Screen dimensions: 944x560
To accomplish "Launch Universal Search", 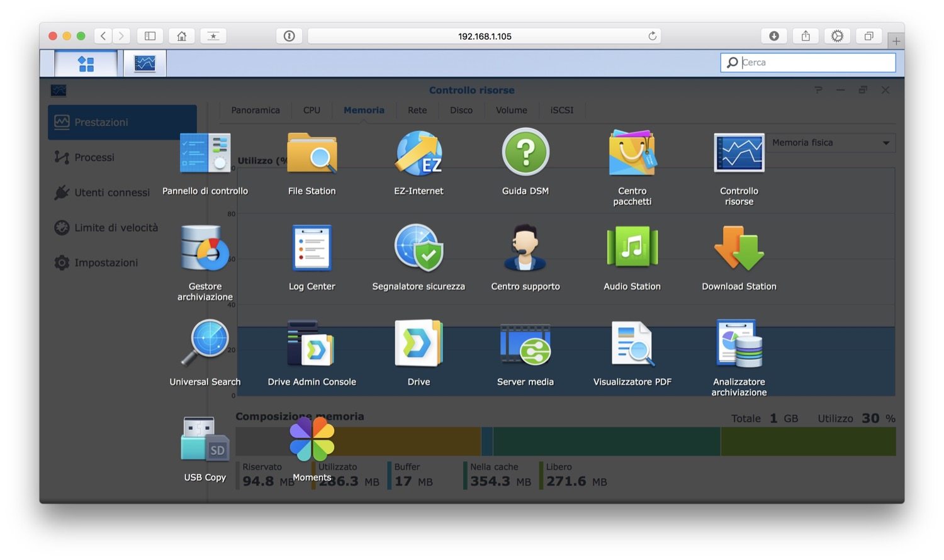I will pyautogui.click(x=205, y=343).
